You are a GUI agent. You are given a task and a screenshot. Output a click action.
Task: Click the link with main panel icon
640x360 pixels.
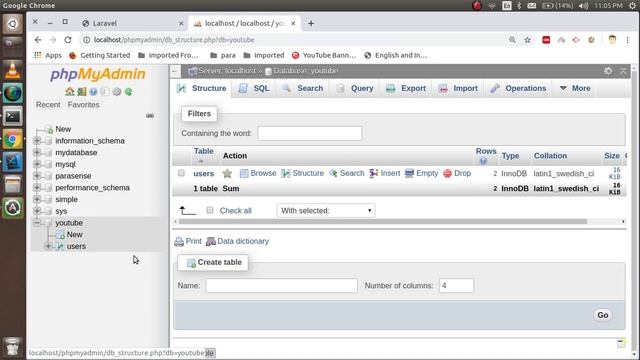(x=150, y=116)
